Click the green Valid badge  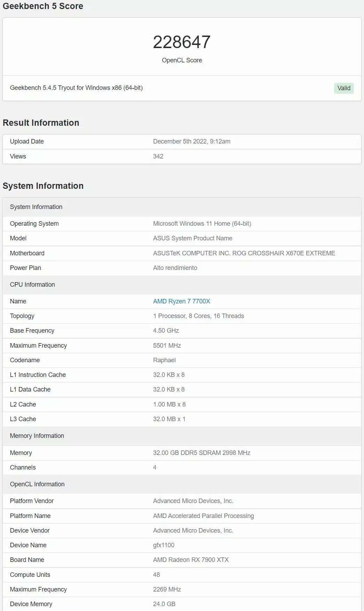point(344,88)
